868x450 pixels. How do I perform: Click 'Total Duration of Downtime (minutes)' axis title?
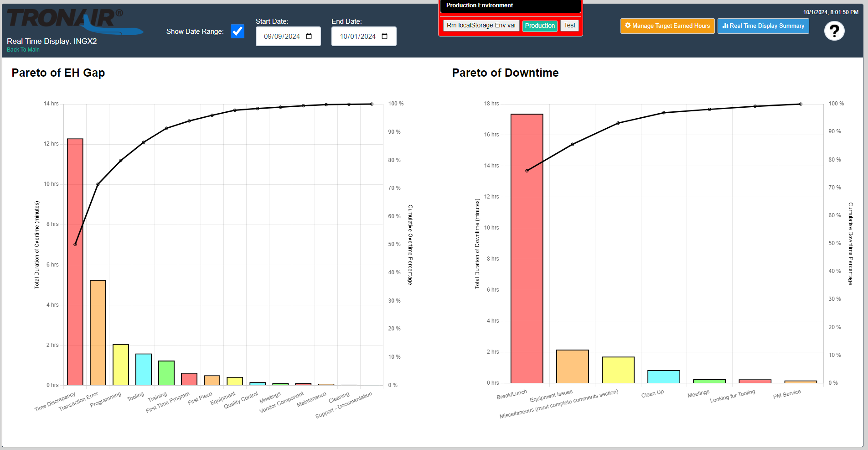click(x=477, y=243)
